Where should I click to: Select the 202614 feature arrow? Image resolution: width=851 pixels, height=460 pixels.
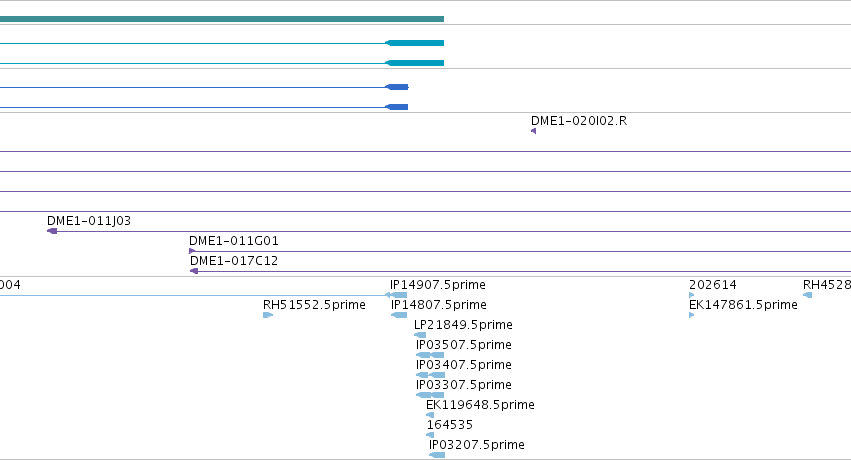pos(691,295)
